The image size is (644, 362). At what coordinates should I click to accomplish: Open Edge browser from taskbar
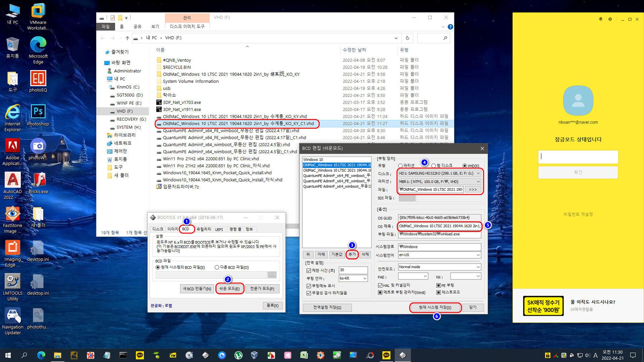(x=41, y=355)
